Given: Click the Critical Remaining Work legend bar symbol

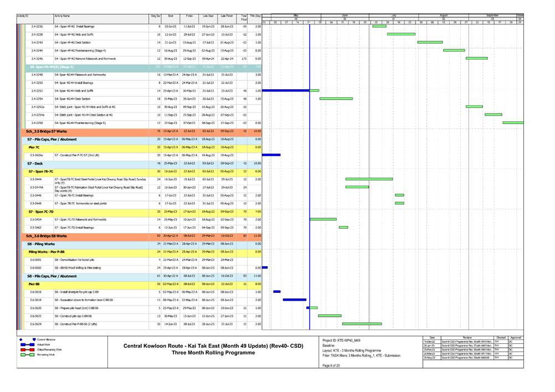Looking at the screenshot, I should [x=27, y=349].
